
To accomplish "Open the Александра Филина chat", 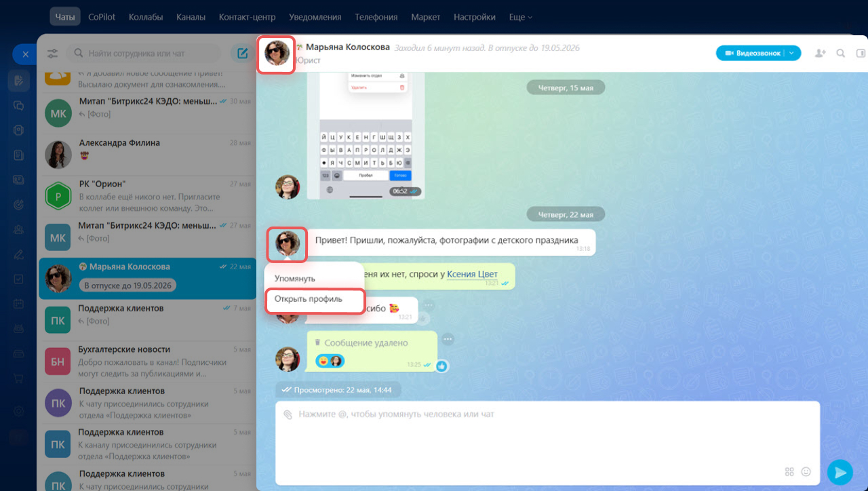I will (148, 154).
